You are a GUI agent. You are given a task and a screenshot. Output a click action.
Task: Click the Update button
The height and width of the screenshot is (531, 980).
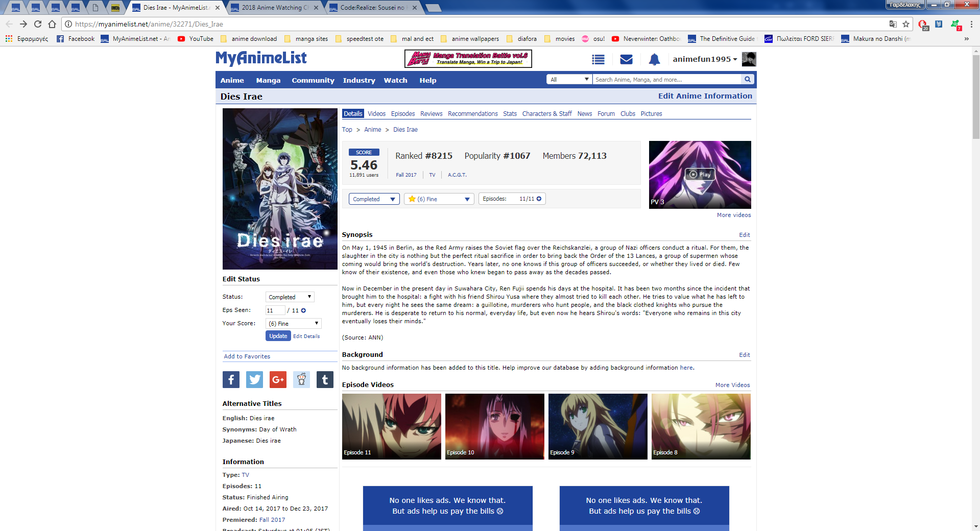(278, 336)
